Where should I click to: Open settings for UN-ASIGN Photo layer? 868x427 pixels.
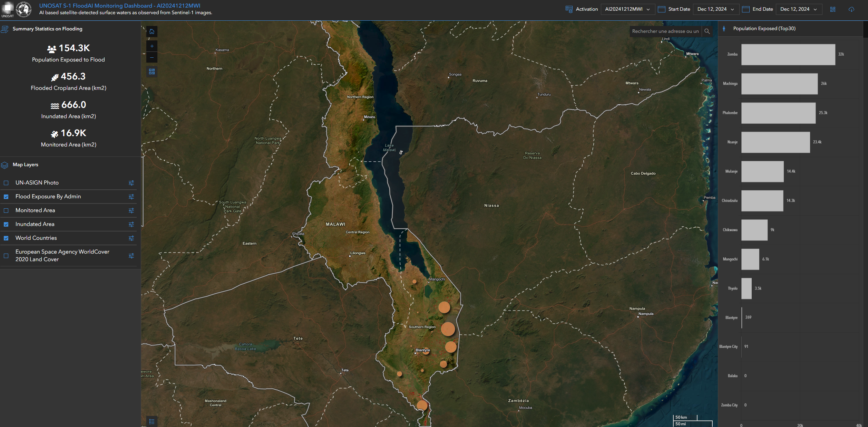[131, 183]
